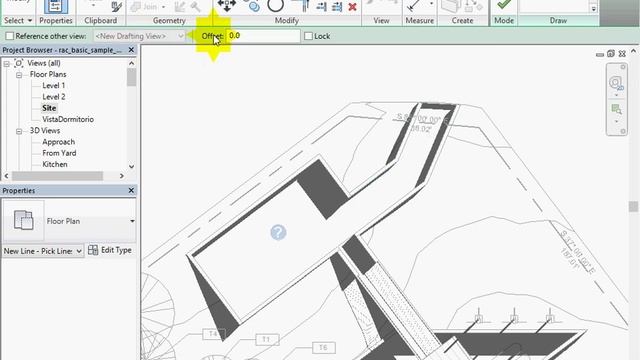This screenshot has width=640, height=360.
Task: Click Project Browser horizontal scroll-left arrow
Action: point(7,176)
